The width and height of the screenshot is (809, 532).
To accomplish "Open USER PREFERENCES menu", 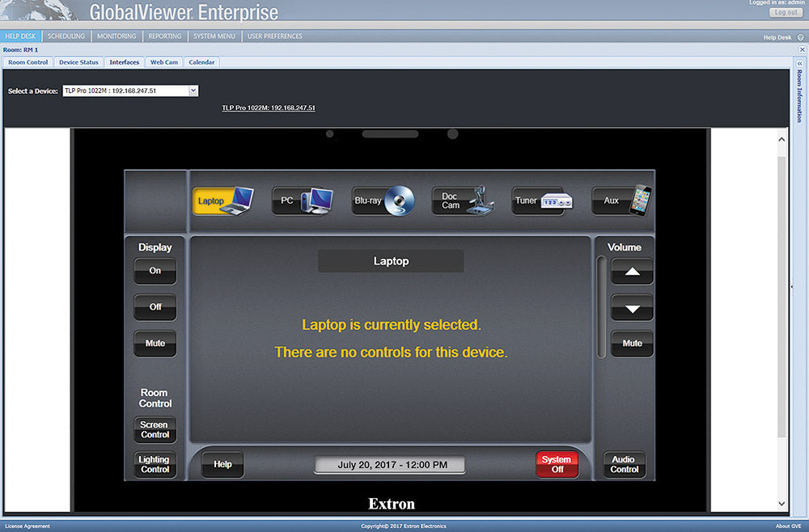I will (274, 36).
